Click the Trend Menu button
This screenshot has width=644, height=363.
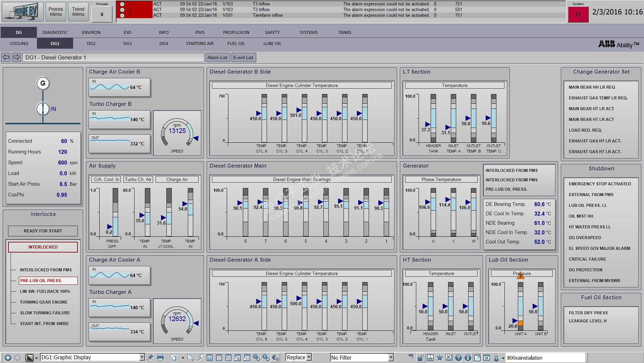click(78, 12)
